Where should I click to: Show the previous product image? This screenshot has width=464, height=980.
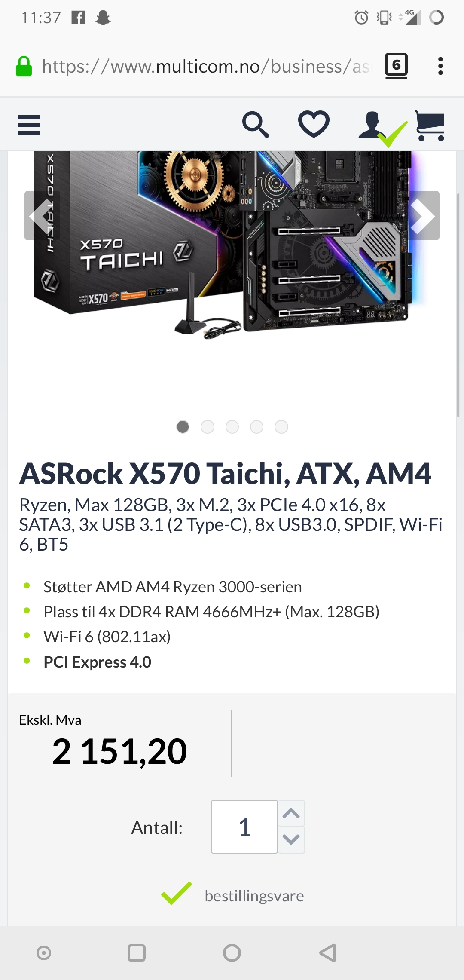tap(41, 215)
